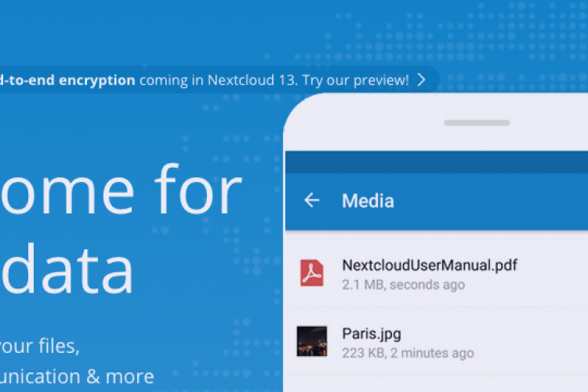Click the 'our files,' subtitle text

39,346
